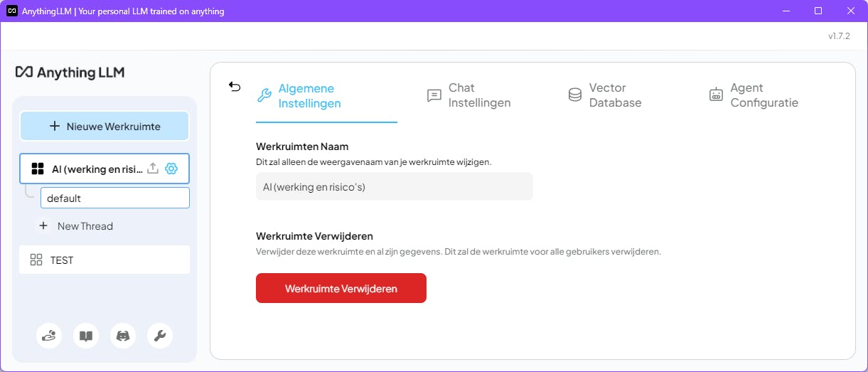Click version label v1.7.2
Image resolution: width=868 pixels, height=372 pixels.
coord(839,36)
